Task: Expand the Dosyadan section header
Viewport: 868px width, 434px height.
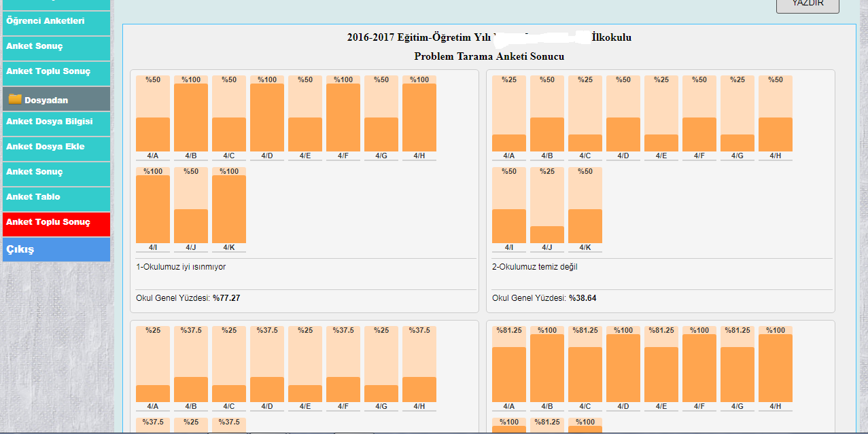Action: [x=46, y=100]
